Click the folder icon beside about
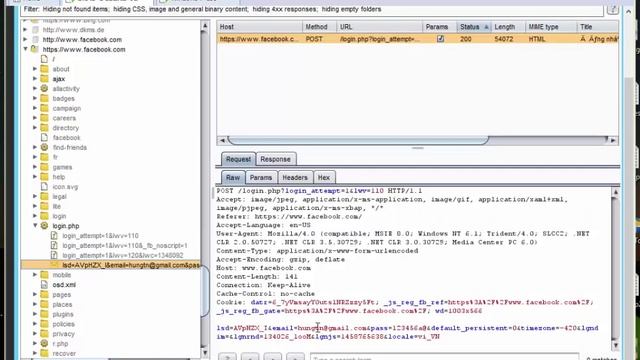This screenshot has width=640, height=360. pyautogui.click(x=44, y=69)
